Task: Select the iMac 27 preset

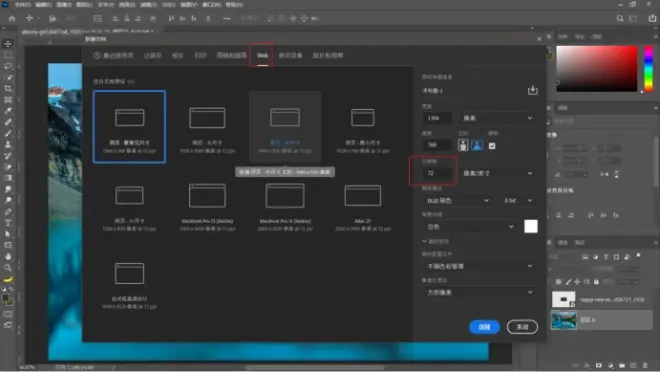Action: [363, 205]
